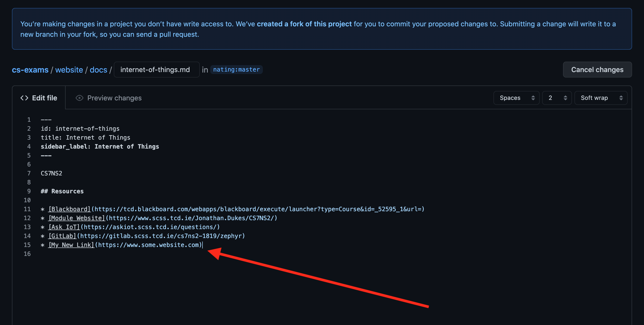Go to the website repository breadcrumb
Screen dimensions: 644x325
coord(69,70)
